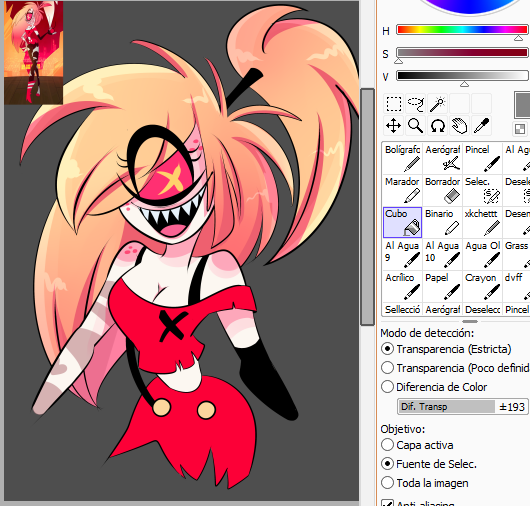Adjust the V value slider
The width and height of the screenshot is (530, 506).
(x=462, y=75)
